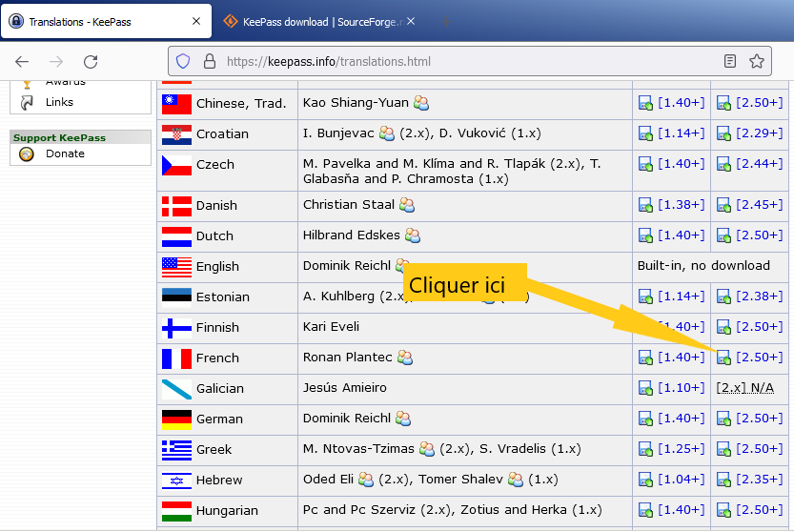The height and width of the screenshot is (532, 794).
Task: Switch to the Translations - KeePass tab
Action: click(x=107, y=21)
